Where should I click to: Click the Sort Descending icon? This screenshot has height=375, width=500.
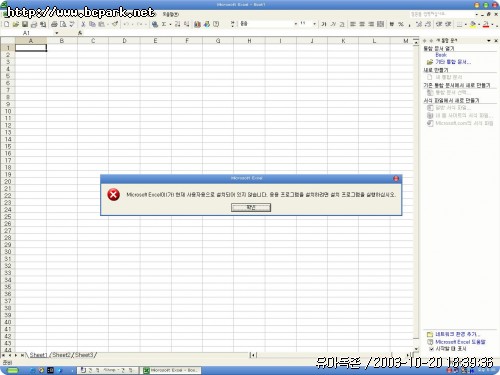186,24
